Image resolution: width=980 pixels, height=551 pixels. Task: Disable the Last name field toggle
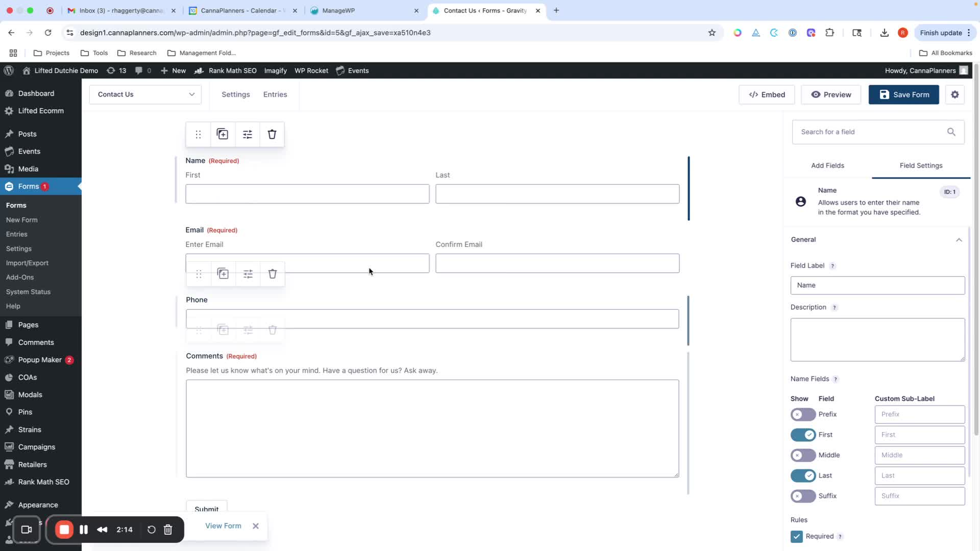(x=803, y=475)
